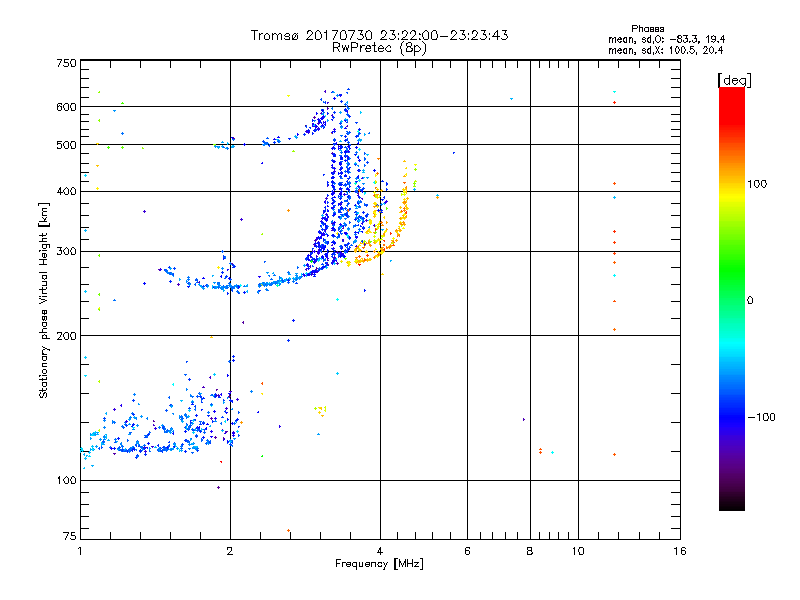Click the plot title 'Tromsø 20170730 23:22:00-23:23:43'
The height and width of the screenshot is (600, 800).
379,35
